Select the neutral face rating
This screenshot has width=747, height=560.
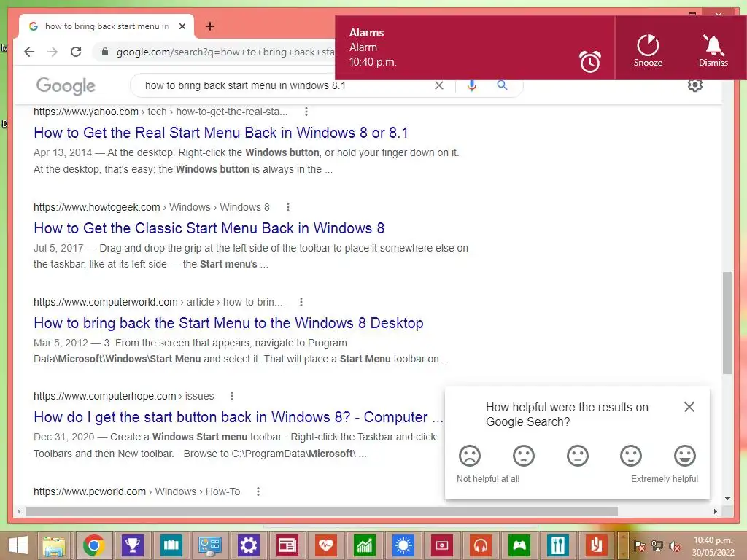point(578,456)
